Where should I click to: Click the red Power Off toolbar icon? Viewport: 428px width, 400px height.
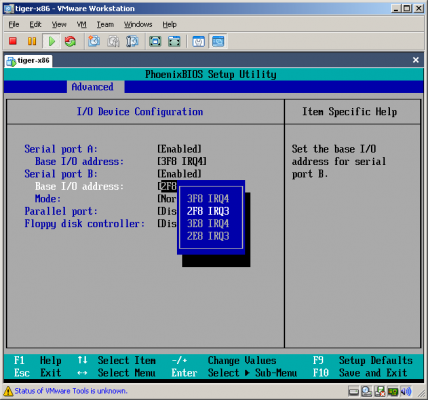[13, 41]
